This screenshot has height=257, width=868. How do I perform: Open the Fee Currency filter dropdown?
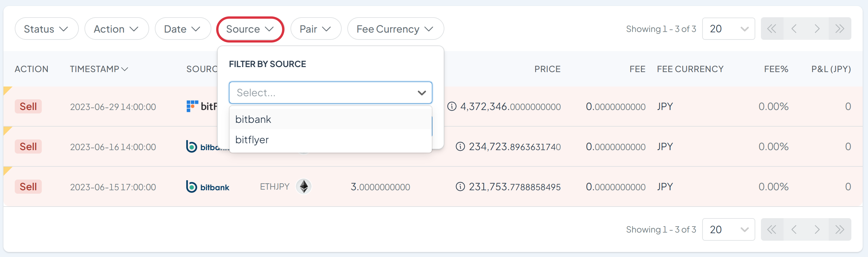[x=395, y=29]
